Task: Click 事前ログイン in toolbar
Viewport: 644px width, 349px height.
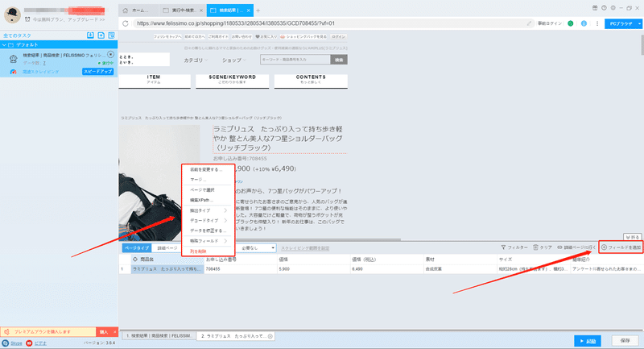Action: 550,23
